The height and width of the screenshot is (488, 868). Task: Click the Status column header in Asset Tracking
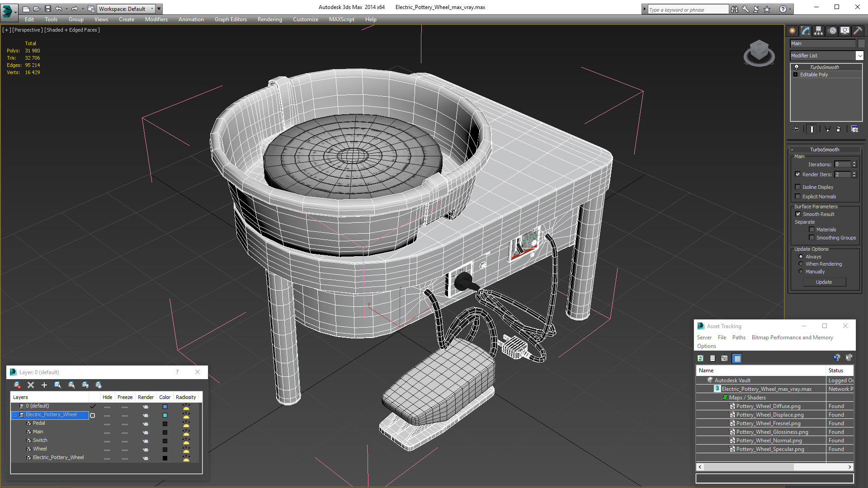point(840,371)
